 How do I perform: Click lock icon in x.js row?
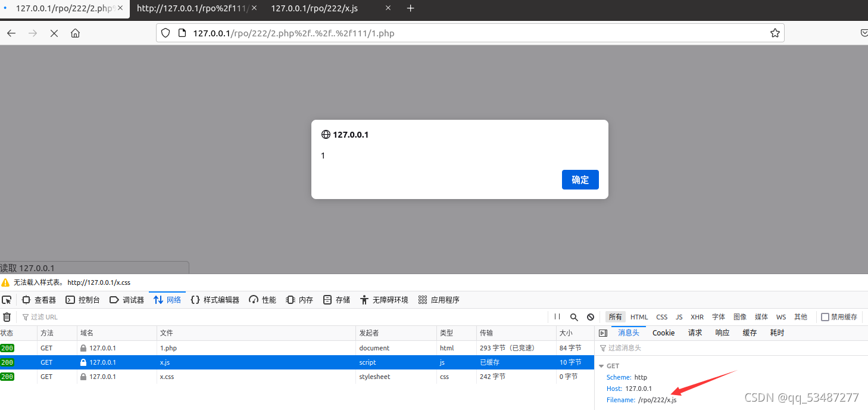click(x=83, y=362)
